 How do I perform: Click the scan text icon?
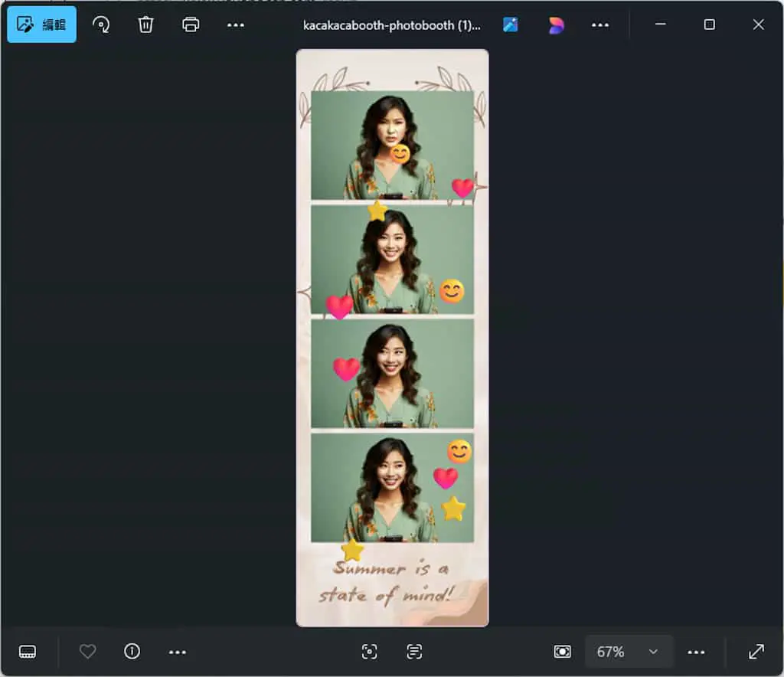[414, 652]
